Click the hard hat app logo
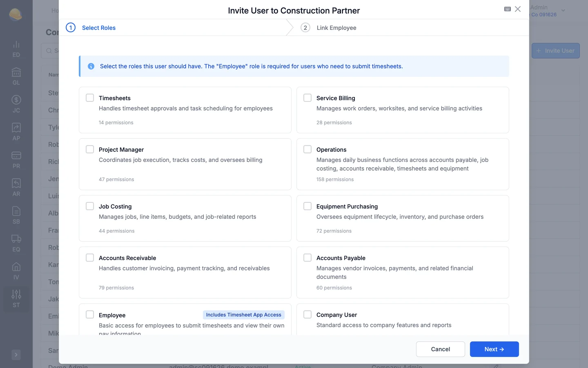 coord(16,14)
